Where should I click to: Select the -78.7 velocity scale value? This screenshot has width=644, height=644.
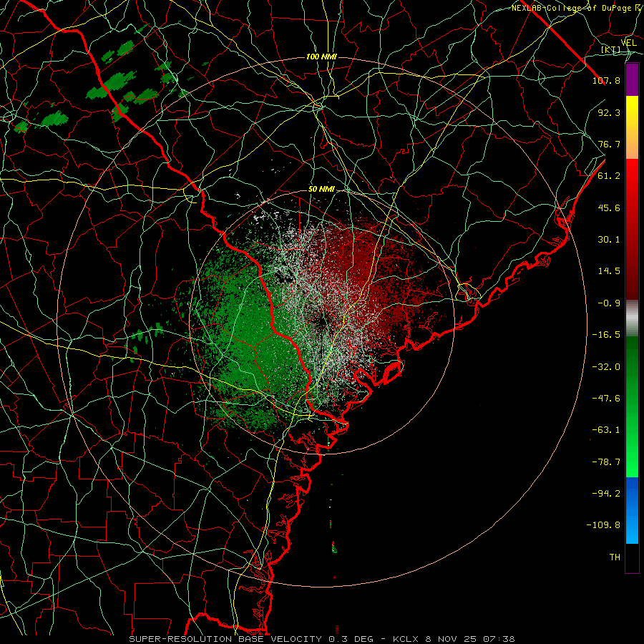click(606, 462)
